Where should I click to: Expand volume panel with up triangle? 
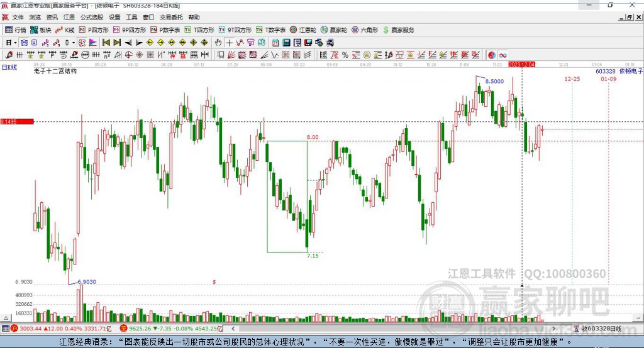click(6, 318)
